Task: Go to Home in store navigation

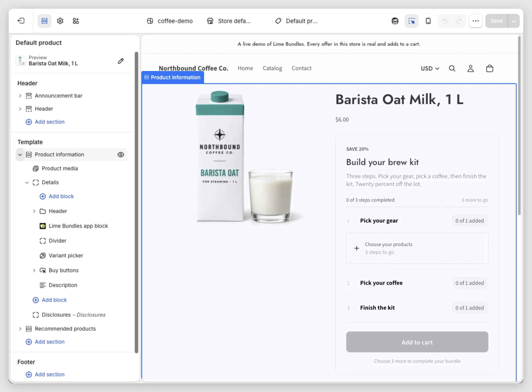Action: click(x=245, y=68)
